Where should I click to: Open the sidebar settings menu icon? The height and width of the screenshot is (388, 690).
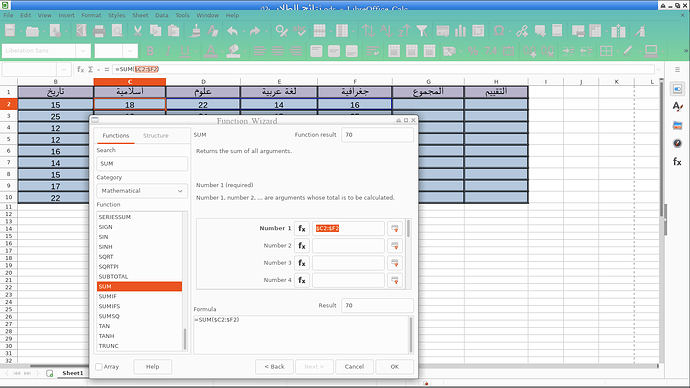677,70
